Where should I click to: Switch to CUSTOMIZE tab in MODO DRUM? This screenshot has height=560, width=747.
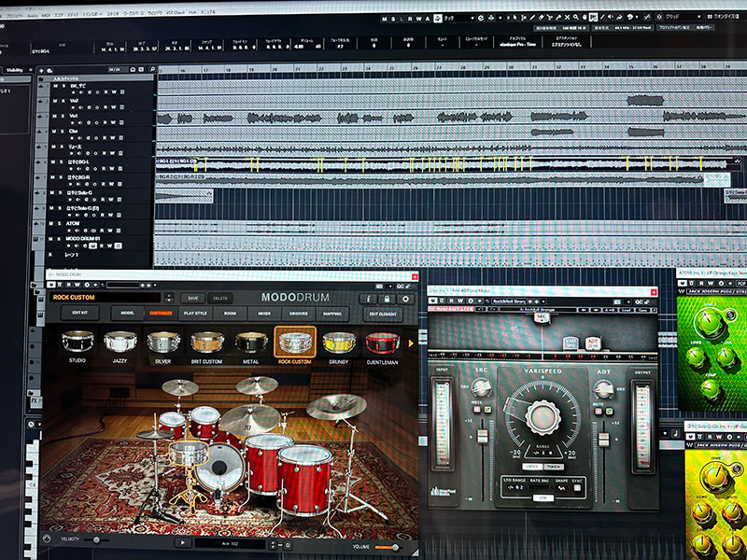161,313
